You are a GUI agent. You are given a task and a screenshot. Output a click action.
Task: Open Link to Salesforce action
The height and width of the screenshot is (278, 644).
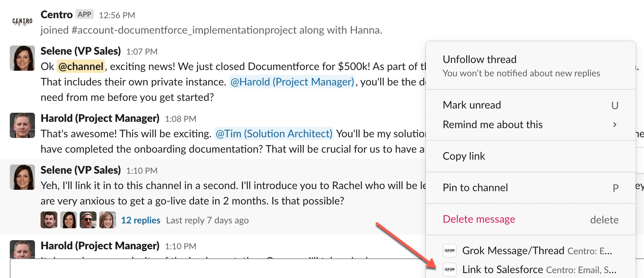tap(502, 270)
